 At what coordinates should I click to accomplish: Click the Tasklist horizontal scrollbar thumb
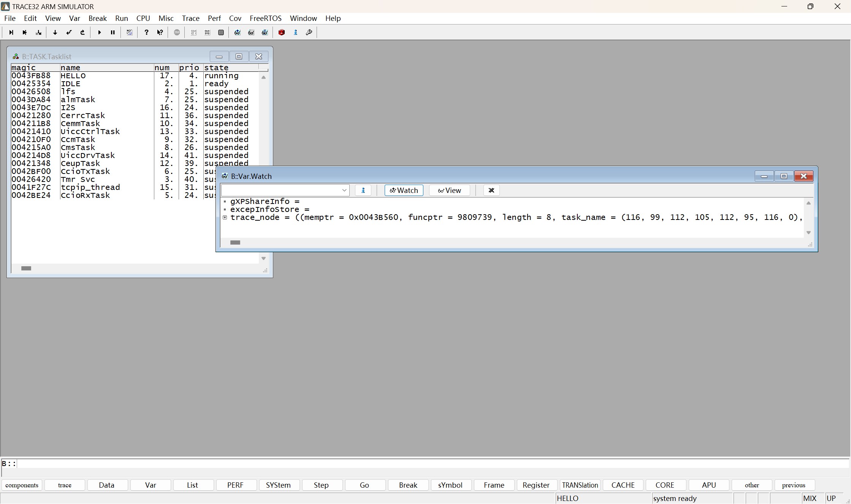pyautogui.click(x=26, y=268)
